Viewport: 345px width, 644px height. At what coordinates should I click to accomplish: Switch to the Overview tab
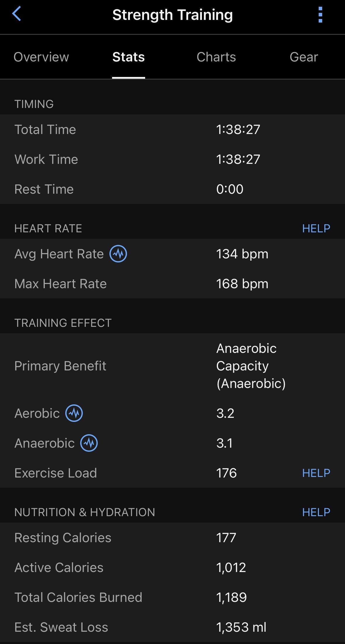click(41, 57)
